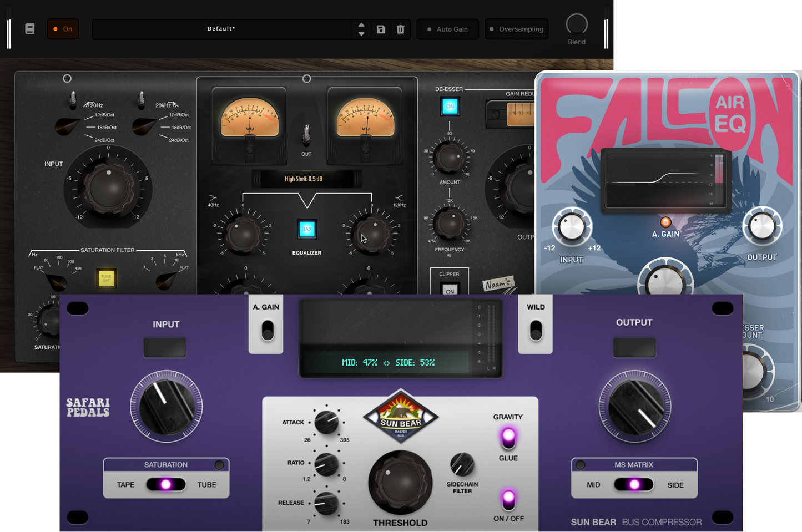Click the delete preset trash icon
Screen dimensions: 802x532
pos(401,29)
